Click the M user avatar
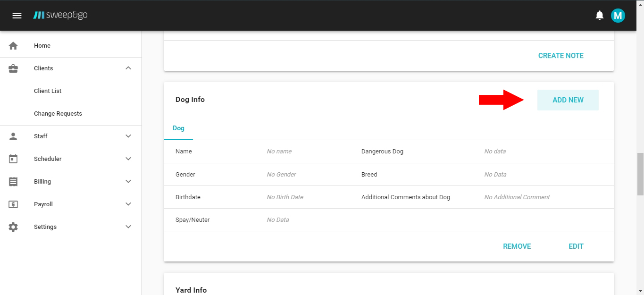644x295 pixels. click(618, 15)
